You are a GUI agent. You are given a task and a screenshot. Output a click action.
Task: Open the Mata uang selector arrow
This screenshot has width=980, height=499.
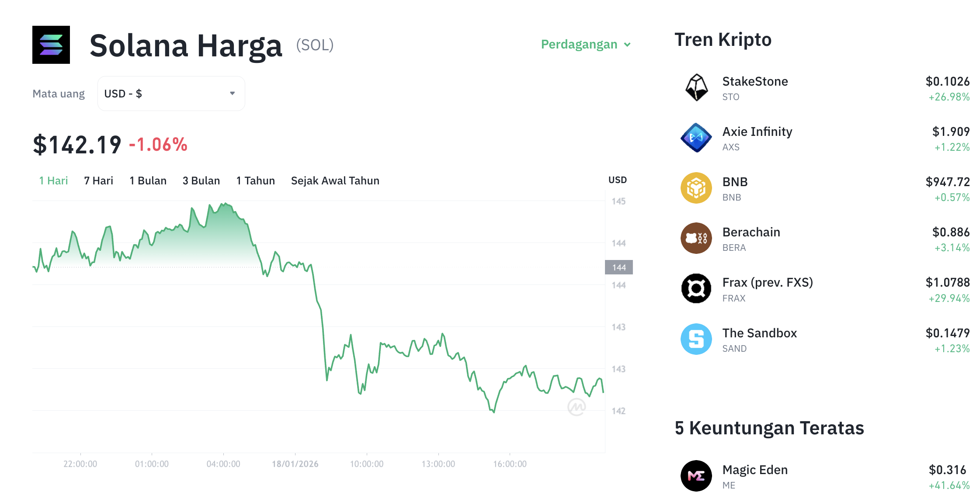point(232,93)
